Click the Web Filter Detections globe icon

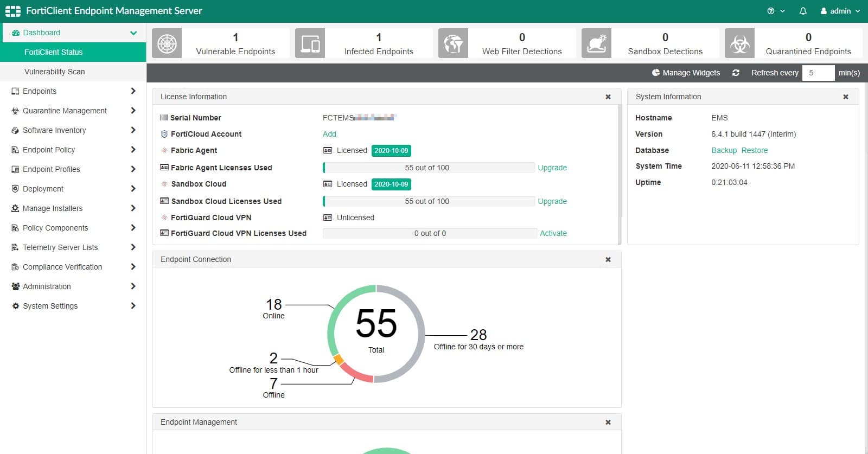[x=453, y=43]
